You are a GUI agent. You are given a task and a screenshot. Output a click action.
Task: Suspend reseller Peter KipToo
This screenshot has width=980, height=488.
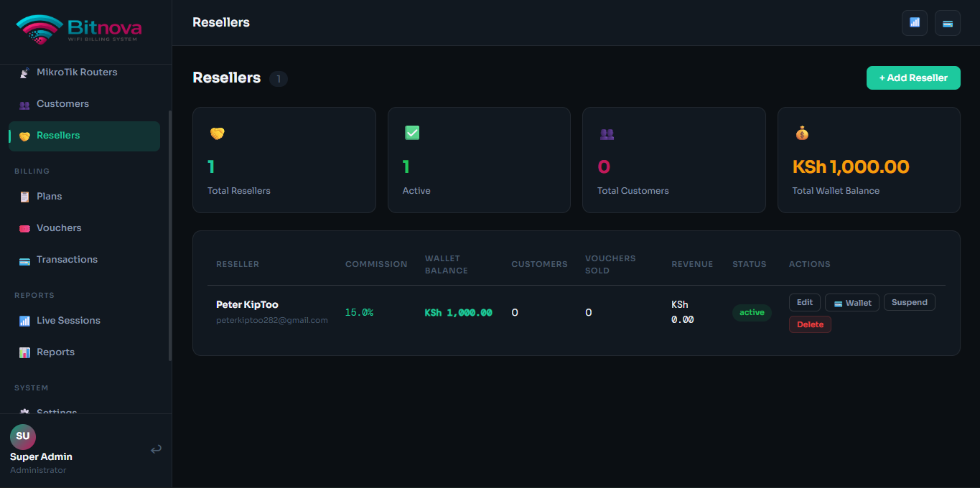[910, 302]
